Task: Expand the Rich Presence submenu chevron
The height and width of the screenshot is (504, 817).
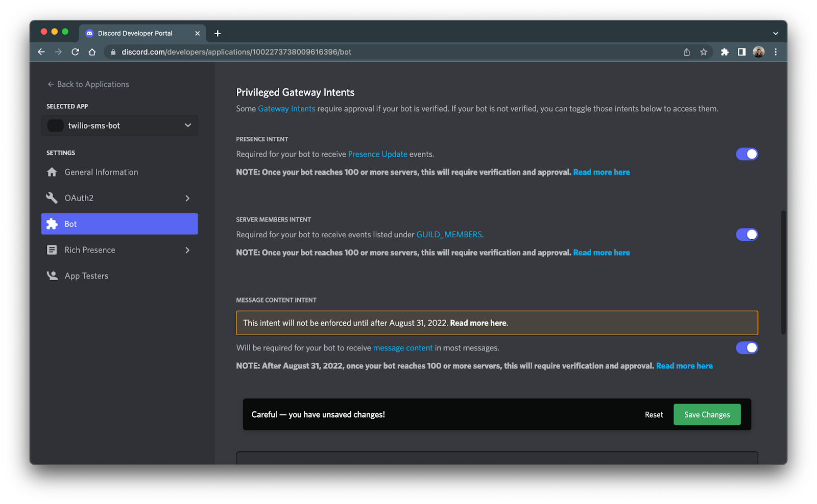Action: tap(187, 250)
